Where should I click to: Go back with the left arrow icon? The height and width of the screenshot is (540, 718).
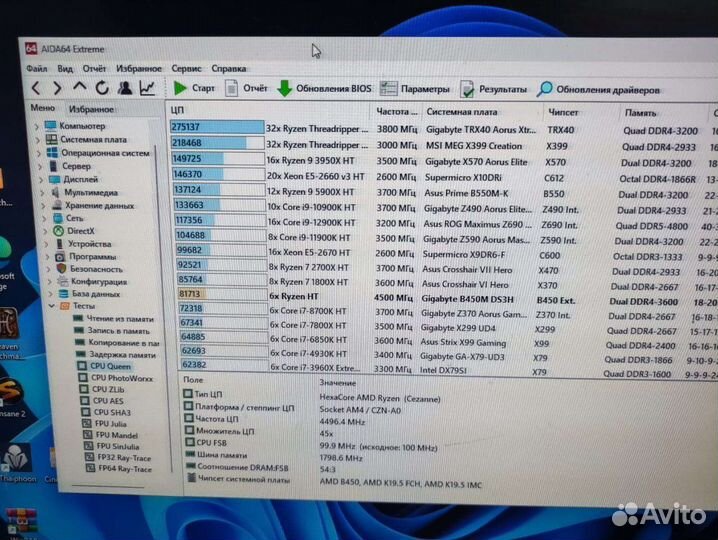[x=37, y=87]
